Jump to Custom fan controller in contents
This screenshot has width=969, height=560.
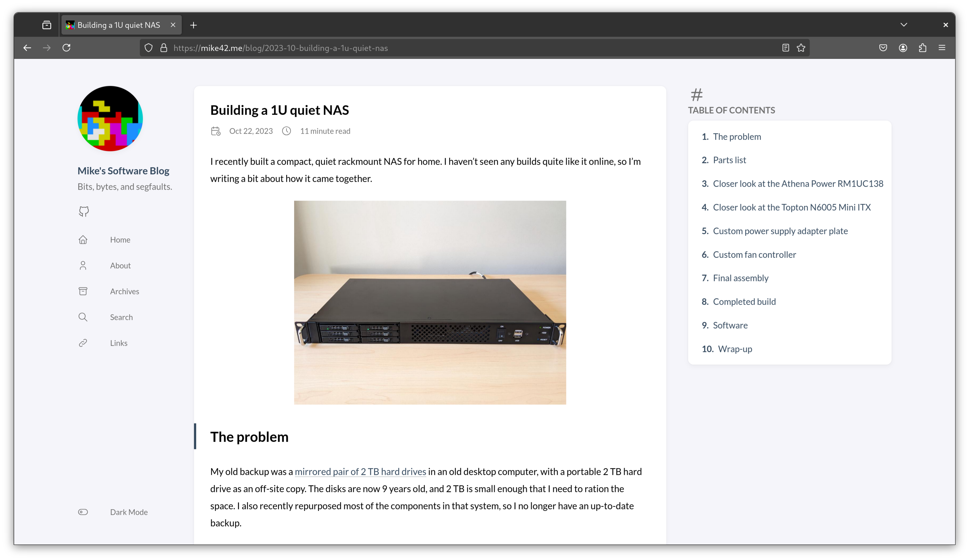[x=754, y=254]
